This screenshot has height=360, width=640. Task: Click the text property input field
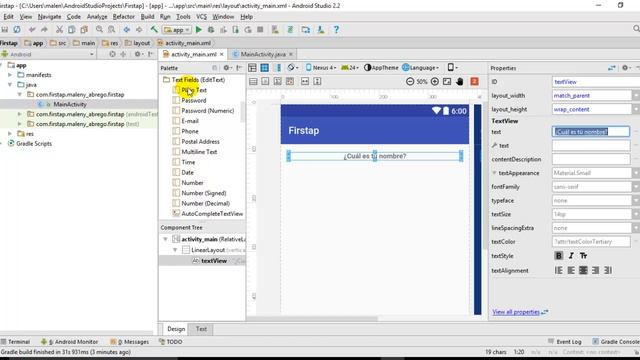coord(591,132)
